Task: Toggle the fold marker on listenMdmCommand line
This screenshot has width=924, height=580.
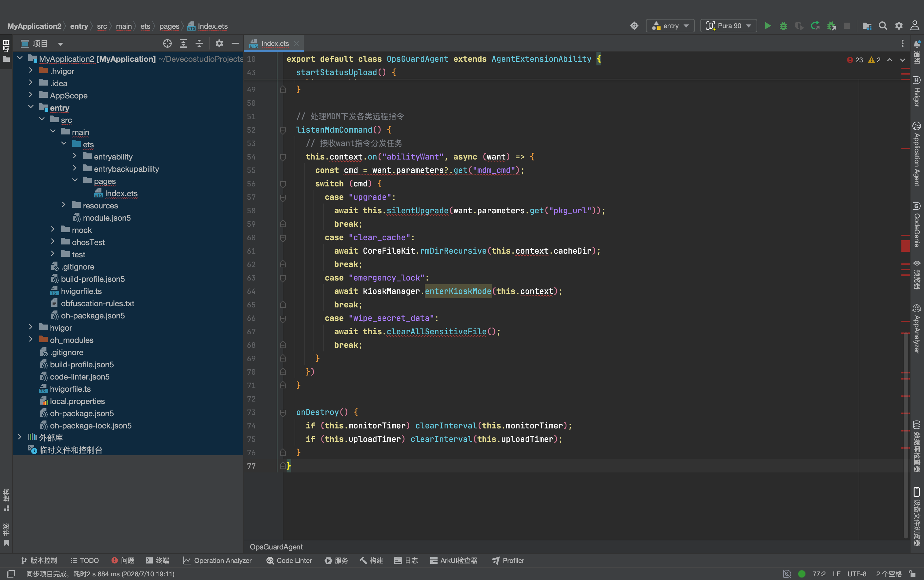Action: (283, 130)
